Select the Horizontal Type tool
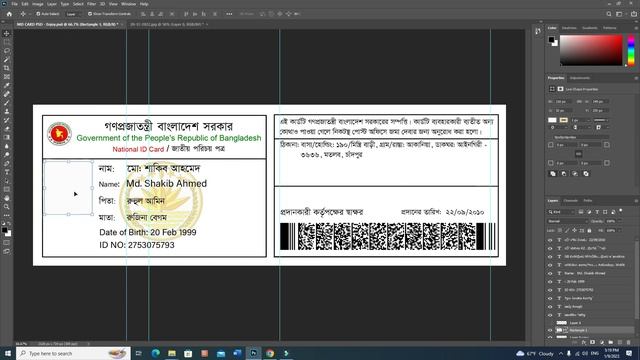640x360 pixels. point(7,172)
